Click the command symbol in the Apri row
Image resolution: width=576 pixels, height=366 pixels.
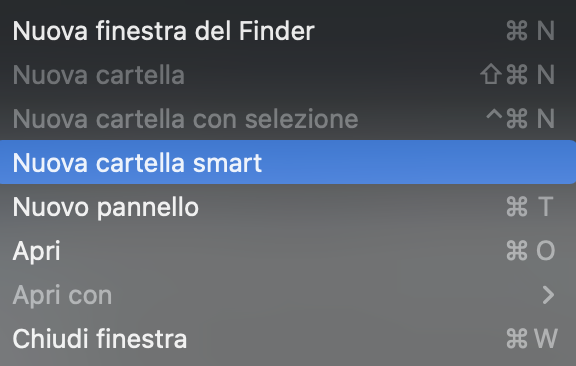517,251
